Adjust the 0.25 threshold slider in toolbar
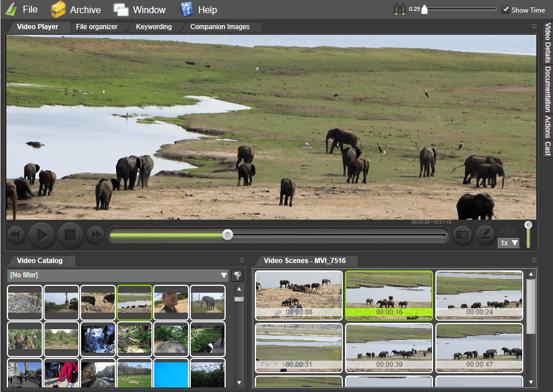This screenshot has width=553, height=392. coord(425,9)
